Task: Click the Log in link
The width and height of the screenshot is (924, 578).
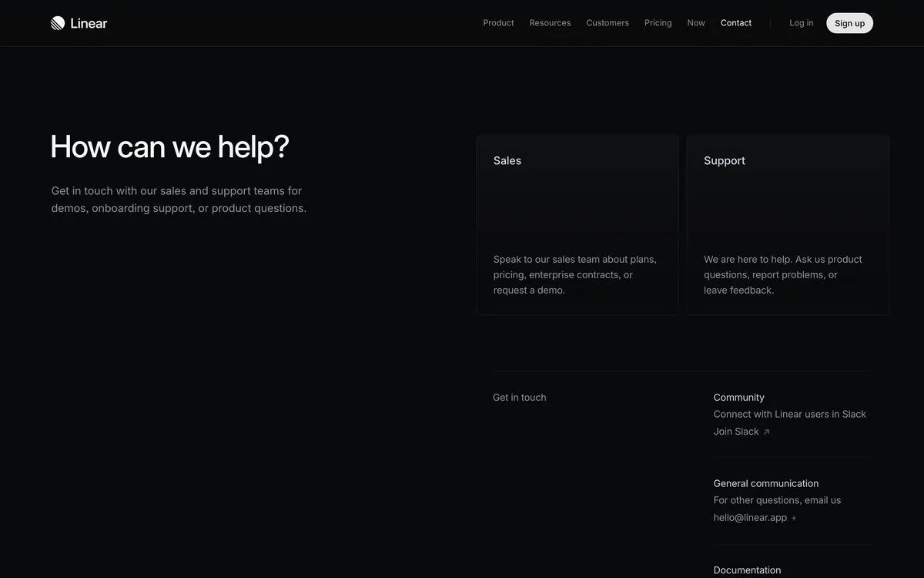Action: click(802, 23)
